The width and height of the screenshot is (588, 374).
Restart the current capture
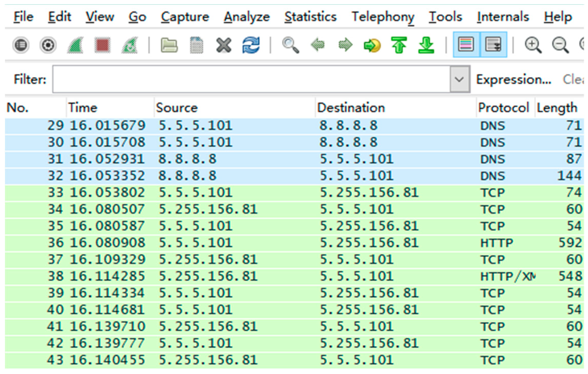[x=130, y=45]
